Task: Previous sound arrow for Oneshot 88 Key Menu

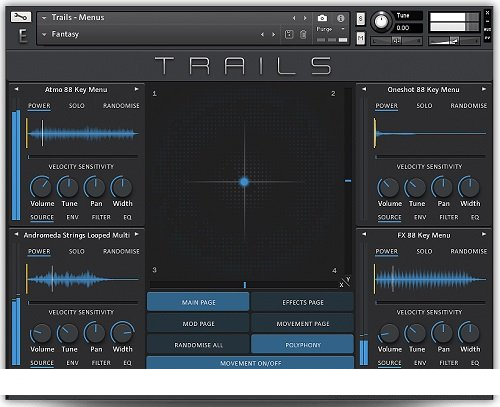Action: [x=364, y=89]
